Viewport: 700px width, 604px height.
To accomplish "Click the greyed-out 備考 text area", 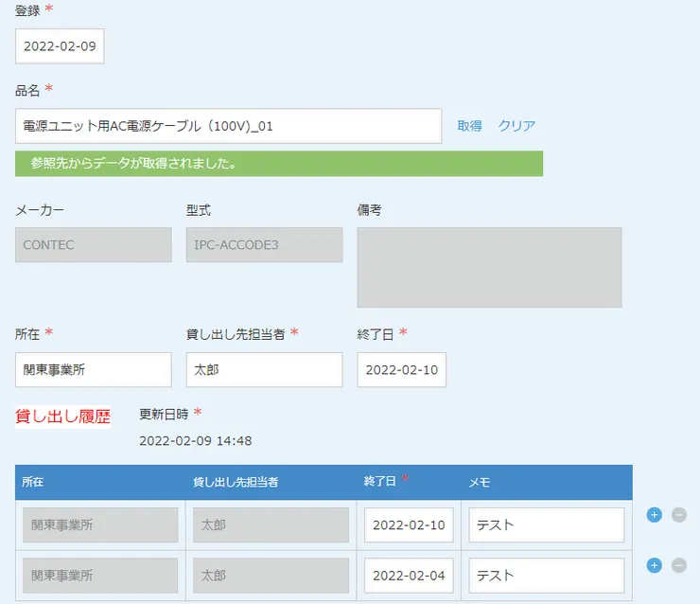I will point(489,267).
